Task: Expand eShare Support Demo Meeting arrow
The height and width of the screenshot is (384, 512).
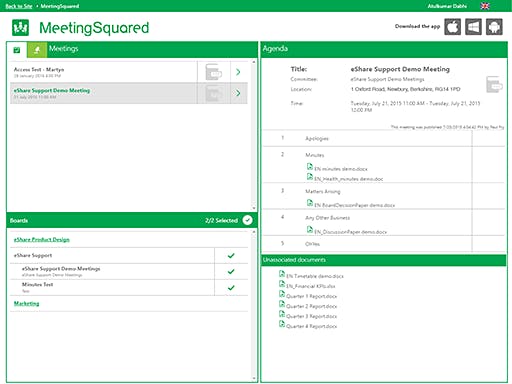Action: coord(238,93)
